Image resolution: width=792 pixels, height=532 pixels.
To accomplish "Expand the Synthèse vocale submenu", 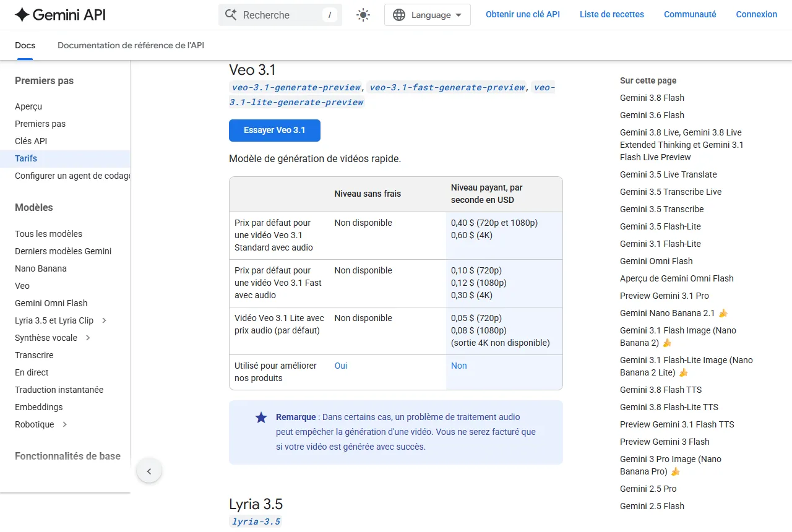I will (88, 338).
